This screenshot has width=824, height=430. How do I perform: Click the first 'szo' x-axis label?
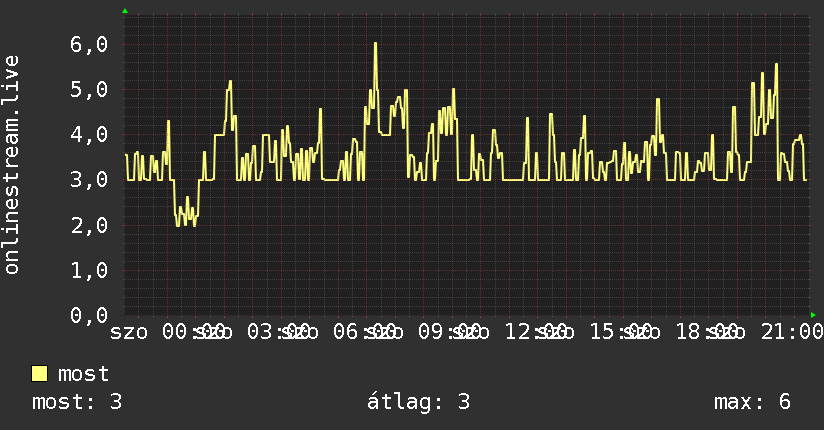[x=129, y=332]
